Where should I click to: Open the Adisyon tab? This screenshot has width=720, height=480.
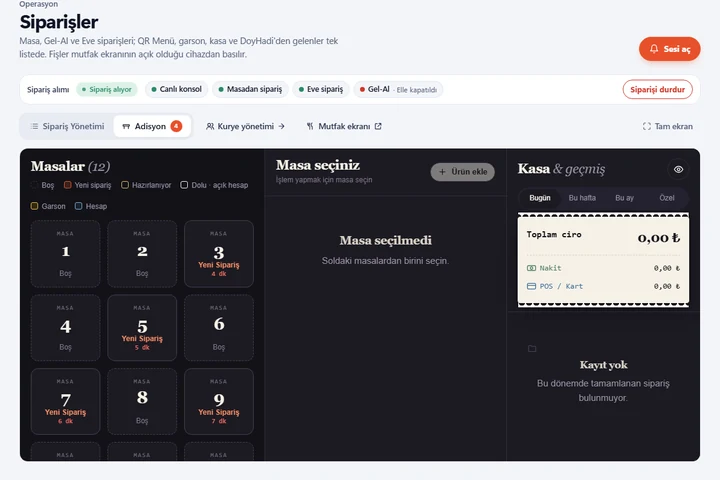pyautogui.click(x=152, y=126)
